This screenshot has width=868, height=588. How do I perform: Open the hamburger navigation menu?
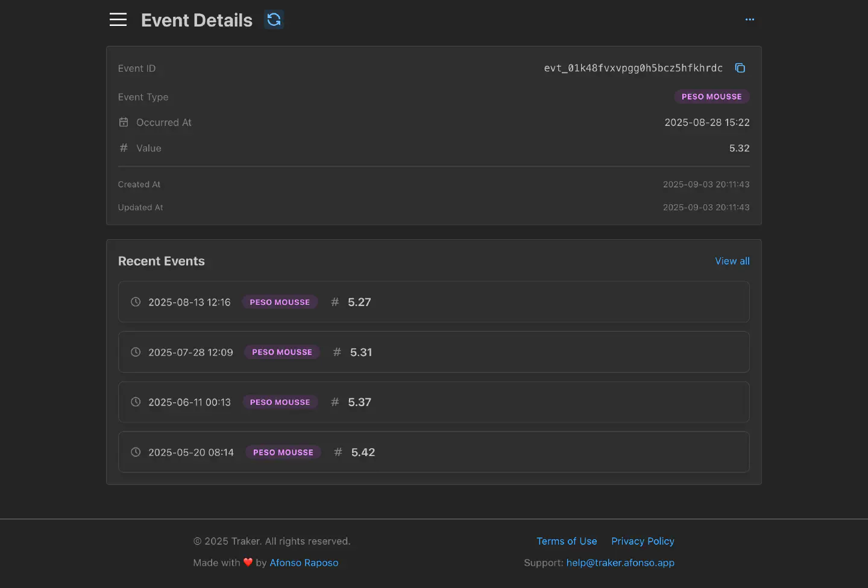click(x=118, y=19)
